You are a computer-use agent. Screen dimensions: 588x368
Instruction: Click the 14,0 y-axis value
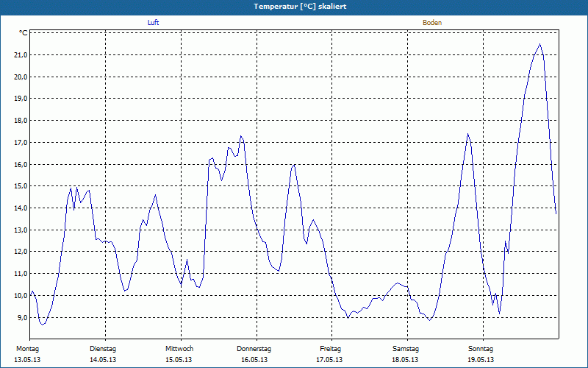tap(21, 208)
